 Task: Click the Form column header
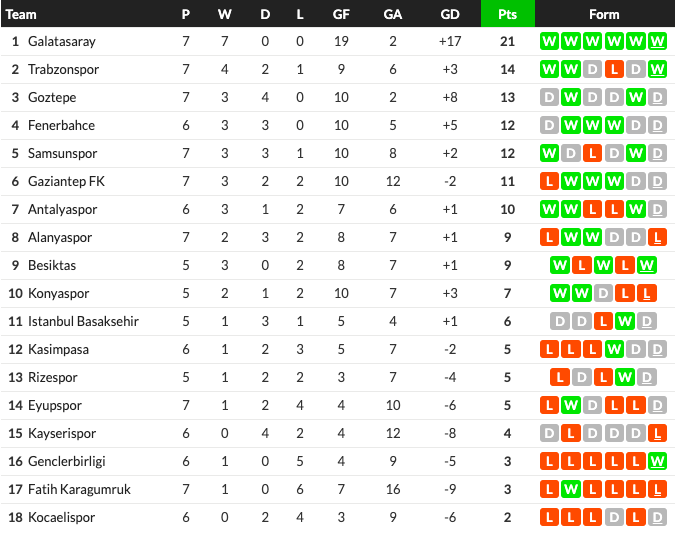pos(604,14)
